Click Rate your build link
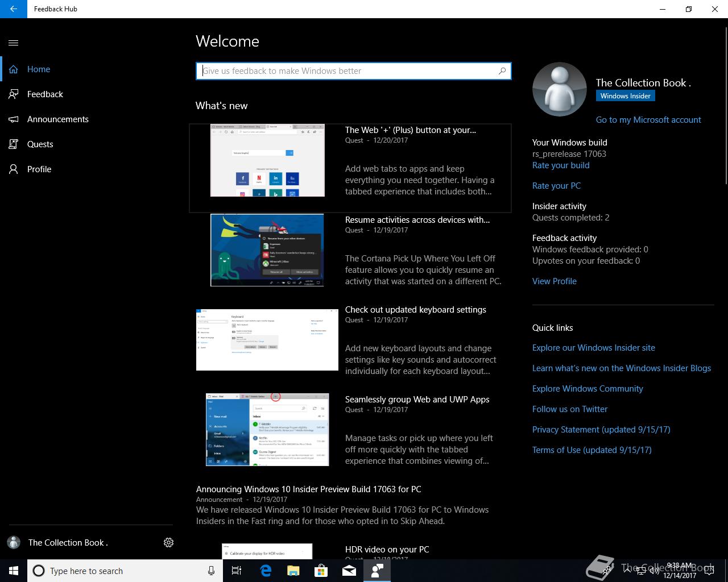This screenshot has height=582, width=728. click(x=561, y=165)
